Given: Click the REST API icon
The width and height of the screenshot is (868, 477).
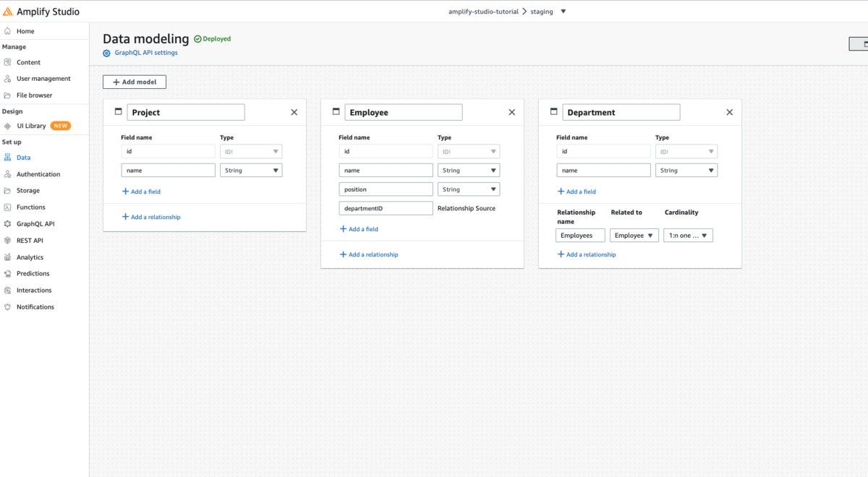Looking at the screenshot, I should point(7,241).
